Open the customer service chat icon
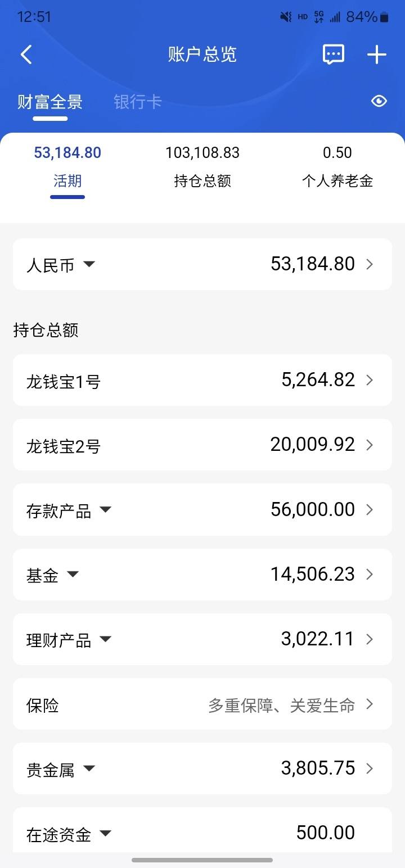 click(334, 55)
